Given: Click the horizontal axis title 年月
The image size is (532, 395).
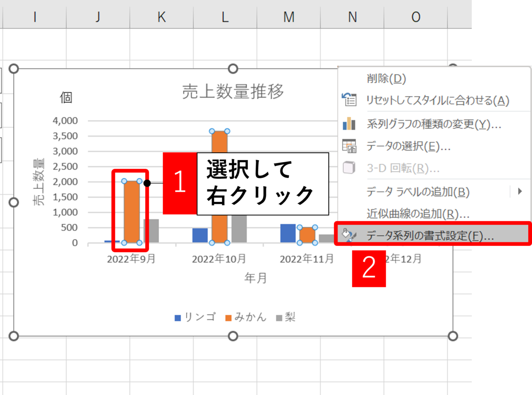Looking at the screenshot, I should tap(256, 278).
